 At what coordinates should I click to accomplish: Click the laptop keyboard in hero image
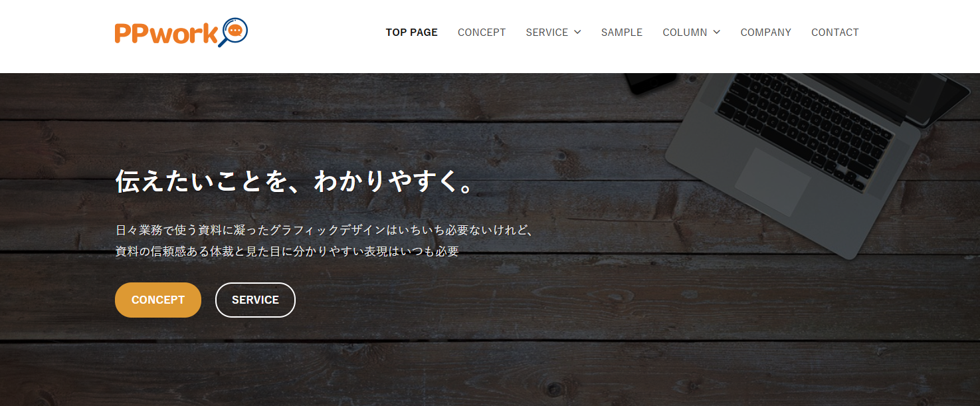click(x=811, y=126)
